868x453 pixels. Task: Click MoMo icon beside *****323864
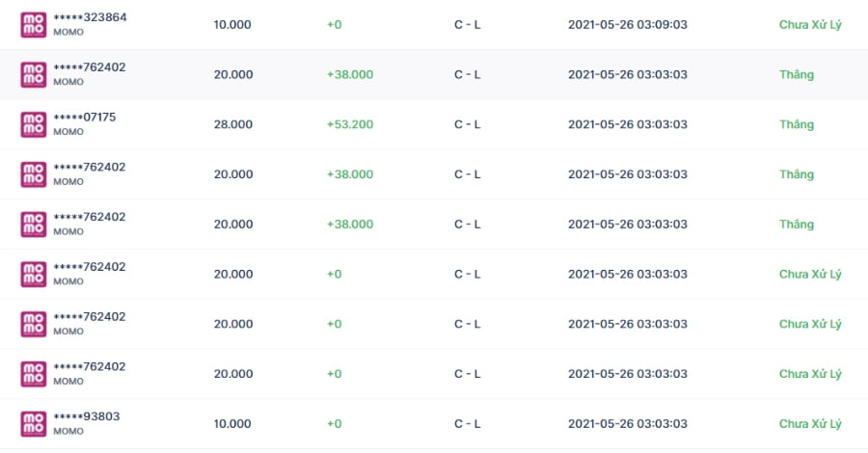[x=33, y=25]
